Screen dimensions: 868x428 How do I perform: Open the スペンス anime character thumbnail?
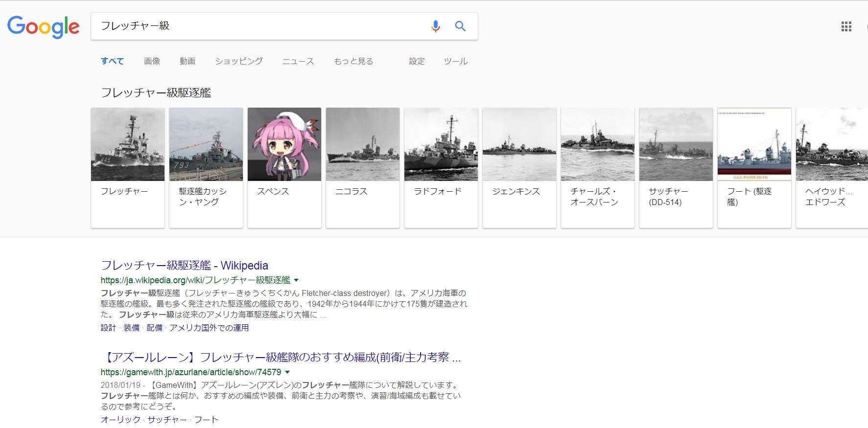coord(284,144)
